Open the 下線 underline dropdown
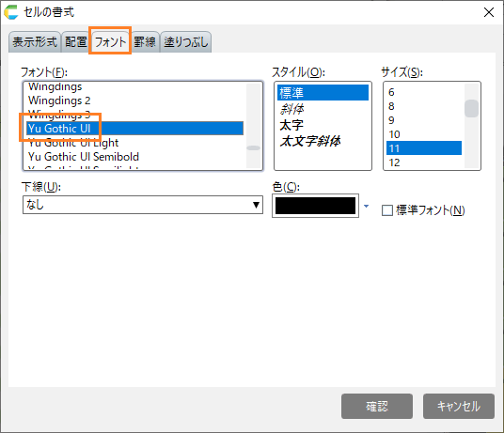 tap(143, 205)
